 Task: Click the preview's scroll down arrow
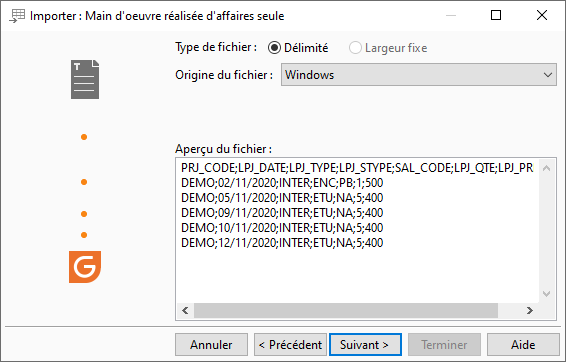point(547,294)
